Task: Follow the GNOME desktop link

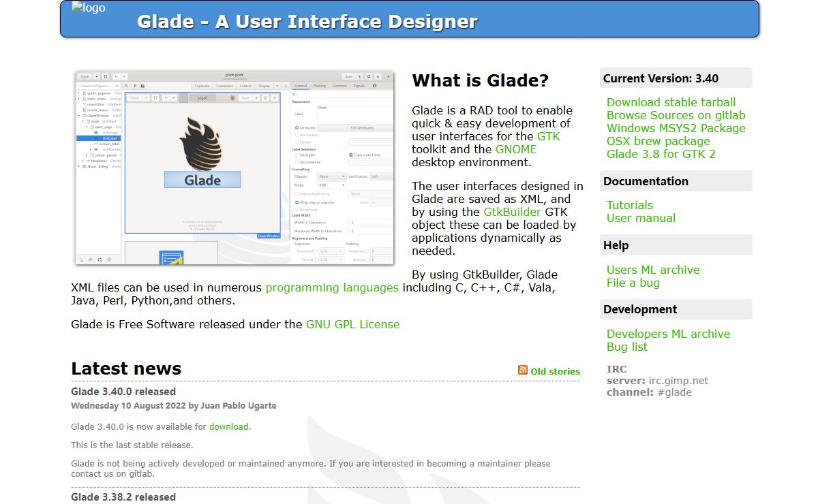Action: [x=516, y=149]
